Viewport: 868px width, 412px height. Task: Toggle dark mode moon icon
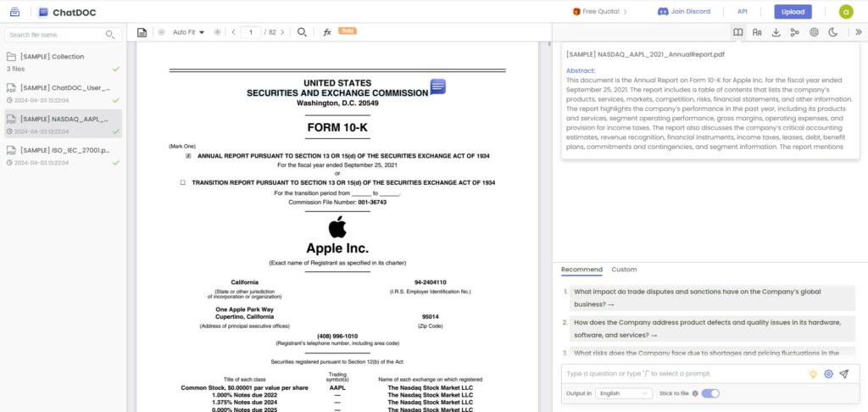click(x=832, y=32)
